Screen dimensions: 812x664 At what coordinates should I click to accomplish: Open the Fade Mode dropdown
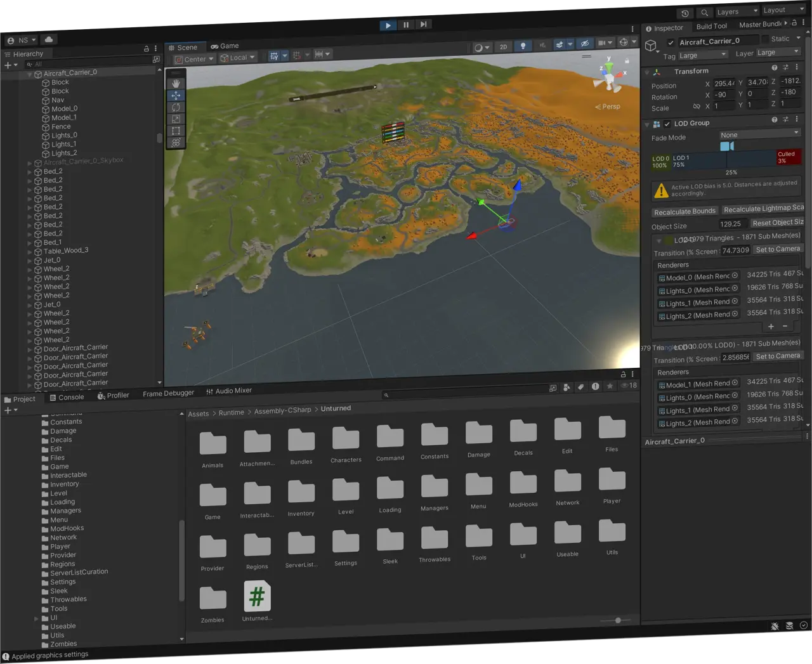click(x=760, y=134)
